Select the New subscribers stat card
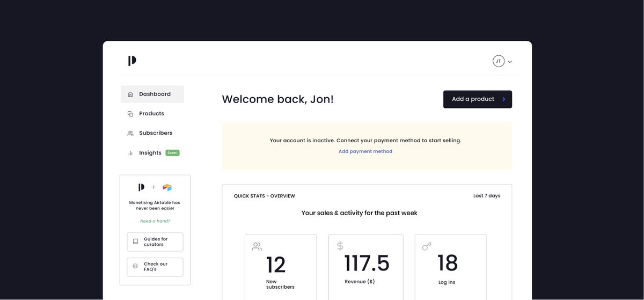 click(281, 267)
